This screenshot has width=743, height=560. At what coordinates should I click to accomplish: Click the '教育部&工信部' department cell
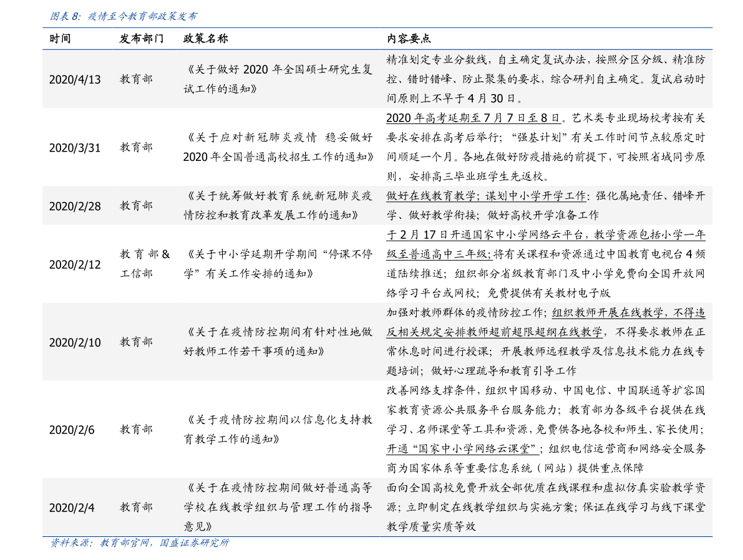[x=145, y=264]
